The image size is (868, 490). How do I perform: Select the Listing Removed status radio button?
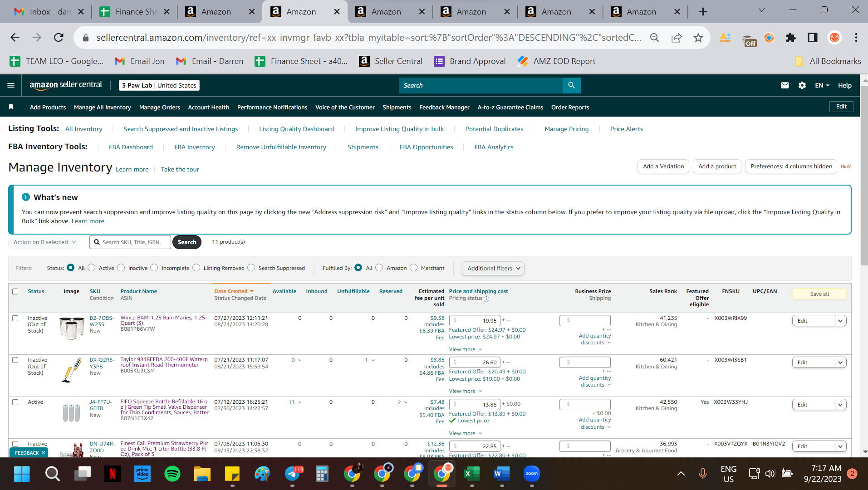click(196, 268)
